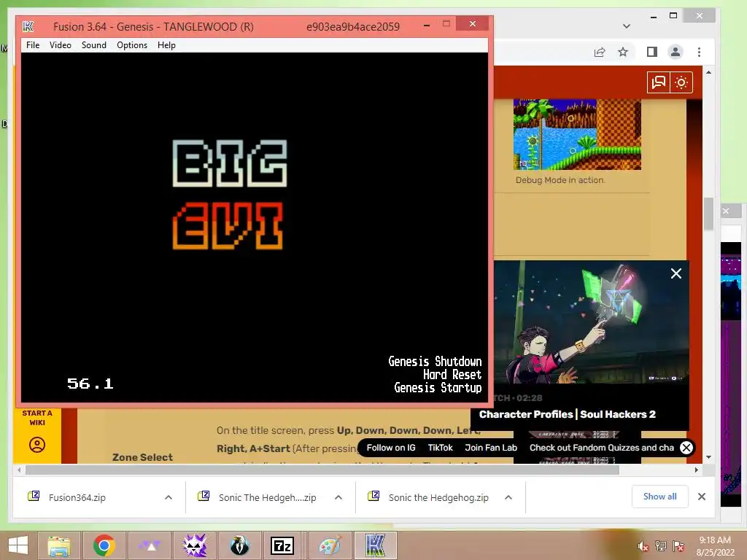747x560 pixels.
Task: Click the network tray icon
Action: click(x=660, y=546)
